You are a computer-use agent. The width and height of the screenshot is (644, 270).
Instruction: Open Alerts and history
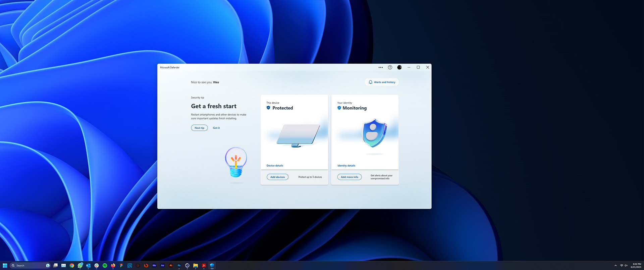382,82
